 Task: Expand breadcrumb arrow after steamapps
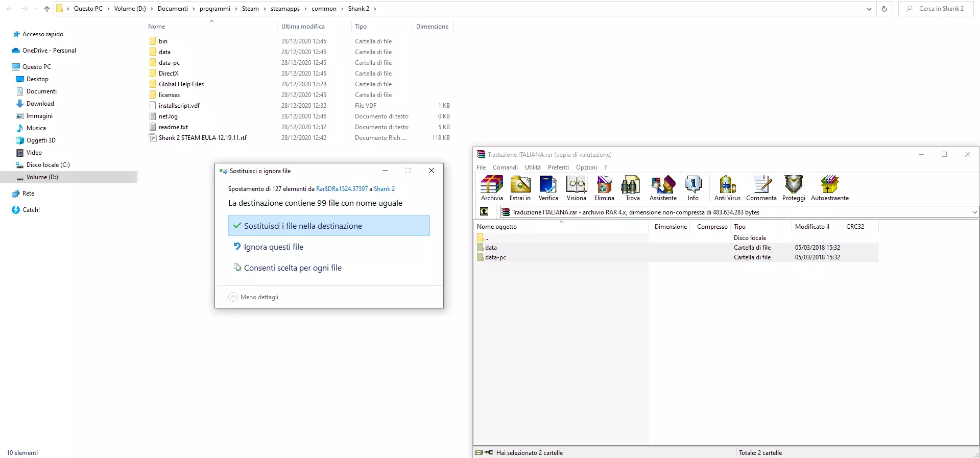(x=306, y=9)
